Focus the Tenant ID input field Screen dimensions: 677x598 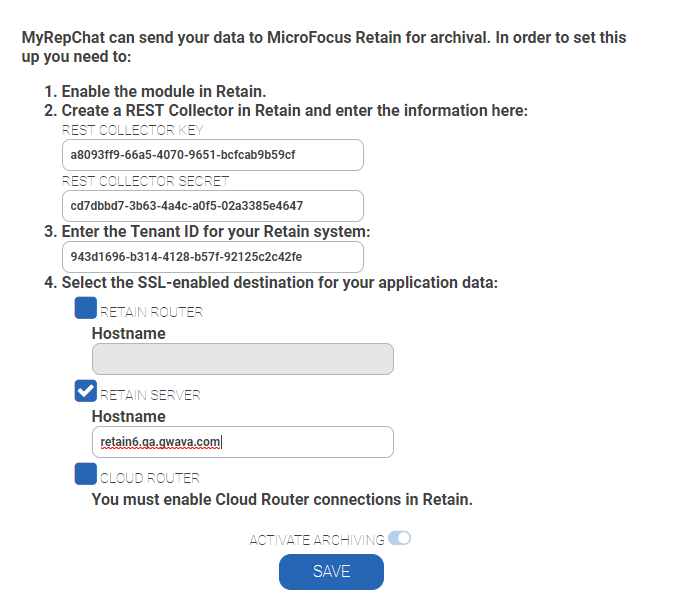212,256
